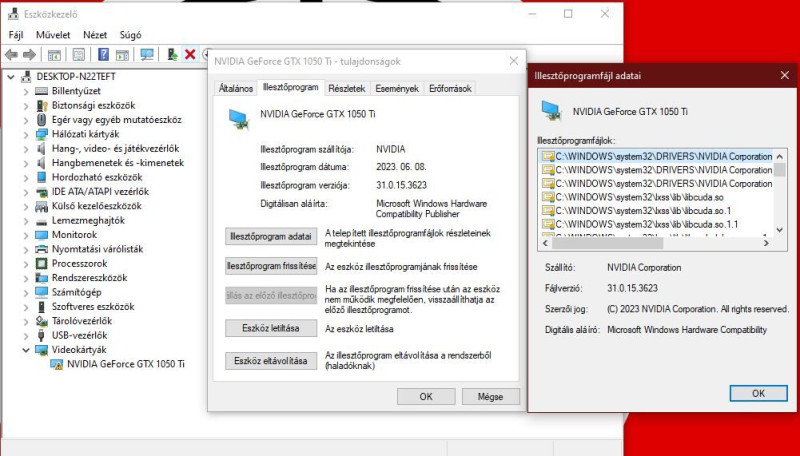
Task: Confirm with OK in GTX 1050 Ti properties
Action: pos(426,396)
